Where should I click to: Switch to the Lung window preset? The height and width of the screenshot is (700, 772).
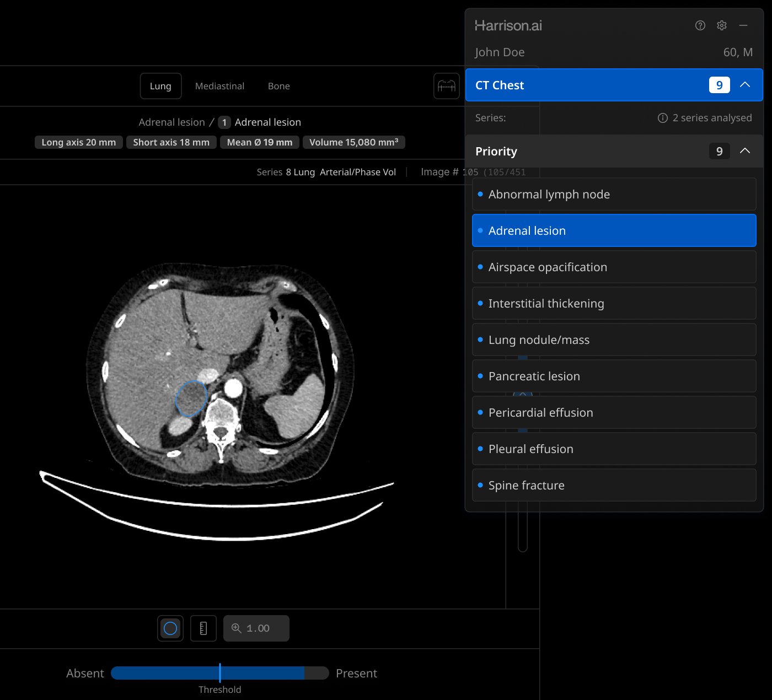(160, 86)
